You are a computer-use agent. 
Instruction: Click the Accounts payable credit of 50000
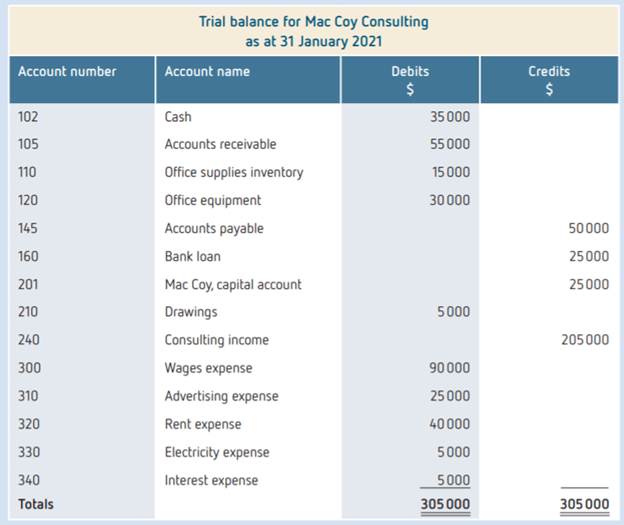coord(588,228)
